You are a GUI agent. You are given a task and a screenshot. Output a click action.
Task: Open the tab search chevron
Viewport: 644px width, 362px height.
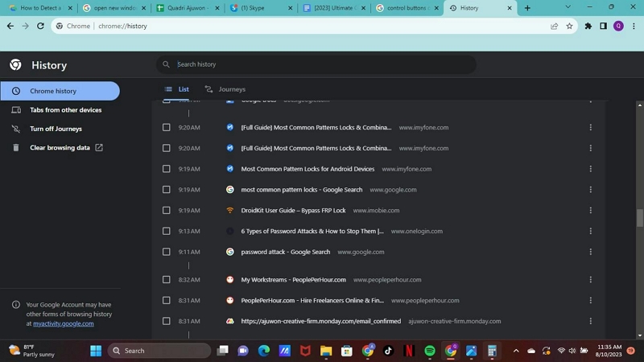(568, 7)
